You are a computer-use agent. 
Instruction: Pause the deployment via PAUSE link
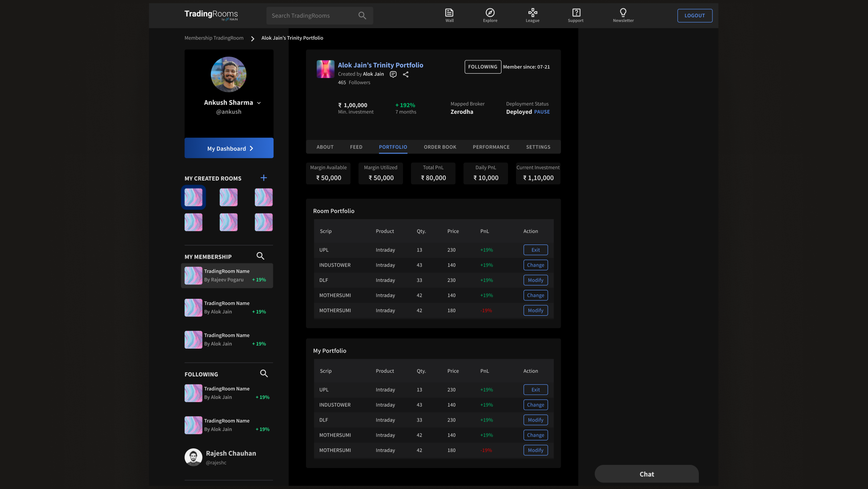pos(542,112)
